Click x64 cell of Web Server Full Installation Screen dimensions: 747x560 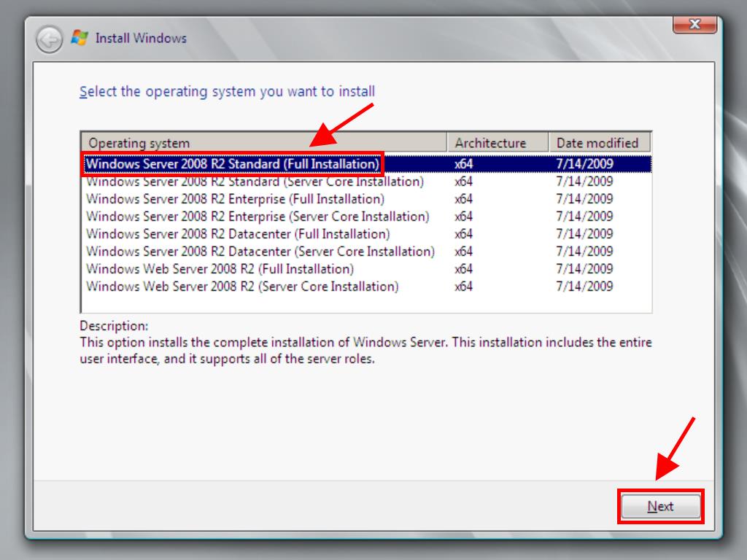[463, 269]
